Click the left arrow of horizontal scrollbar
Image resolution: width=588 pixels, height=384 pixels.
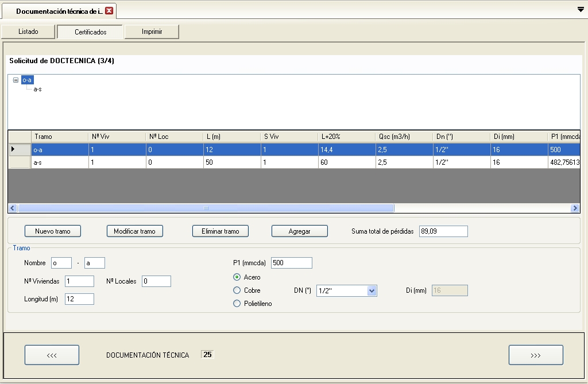coord(13,208)
